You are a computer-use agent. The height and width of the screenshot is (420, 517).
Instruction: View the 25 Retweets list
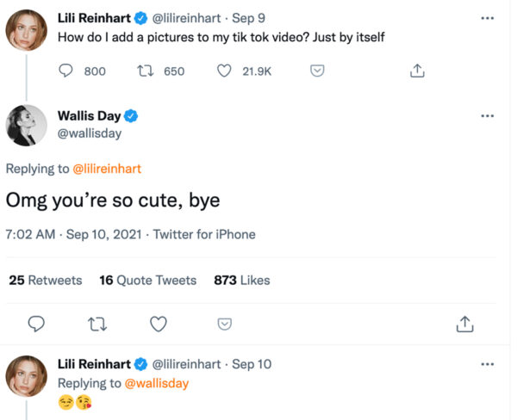tap(45, 280)
